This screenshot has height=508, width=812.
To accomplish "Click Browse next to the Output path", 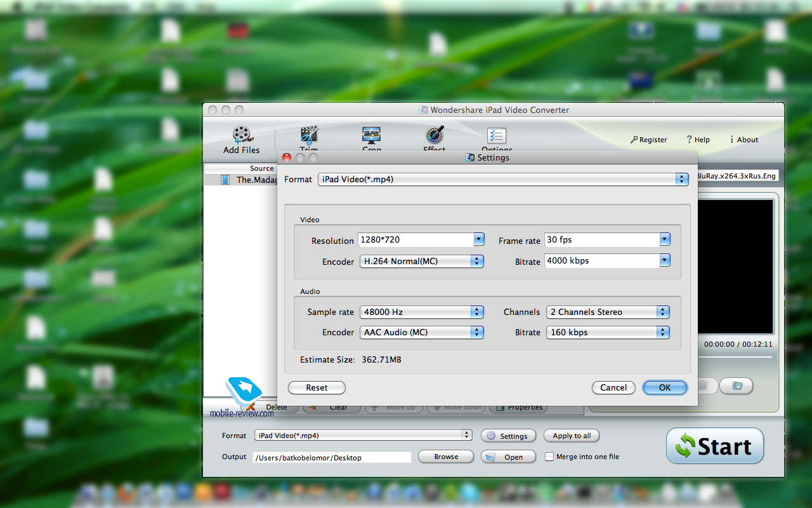I will pos(446,457).
